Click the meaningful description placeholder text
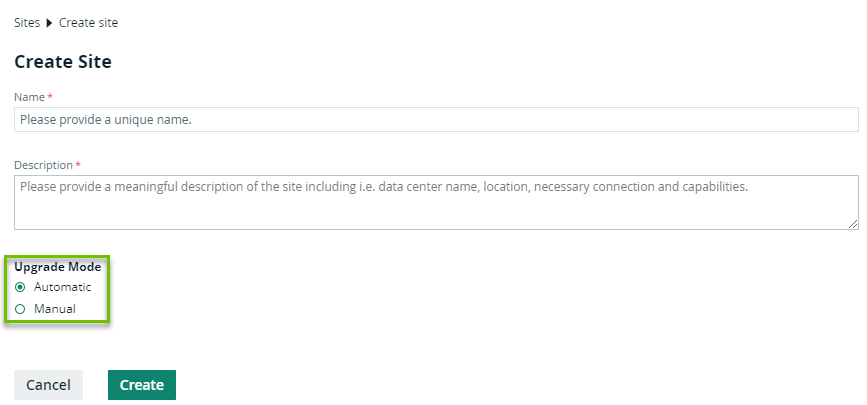The width and height of the screenshot is (867, 405). [383, 186]
